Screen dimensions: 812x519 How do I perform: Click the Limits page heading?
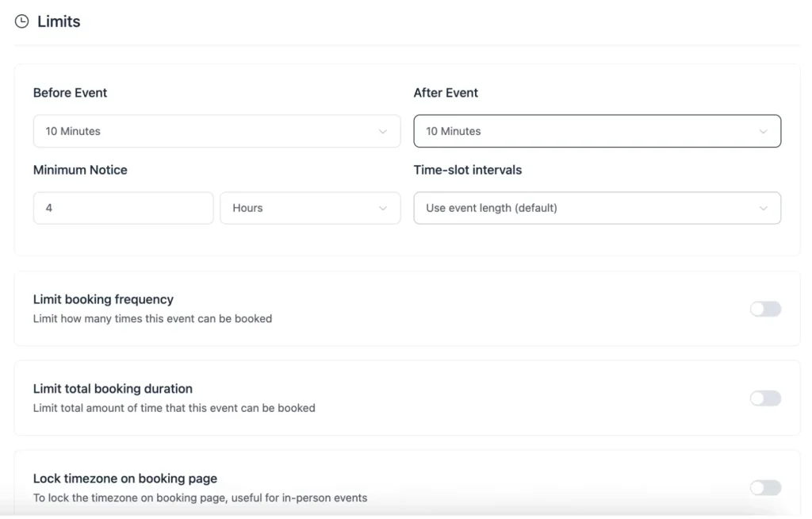pyautogui.click(x=57, y=21)
